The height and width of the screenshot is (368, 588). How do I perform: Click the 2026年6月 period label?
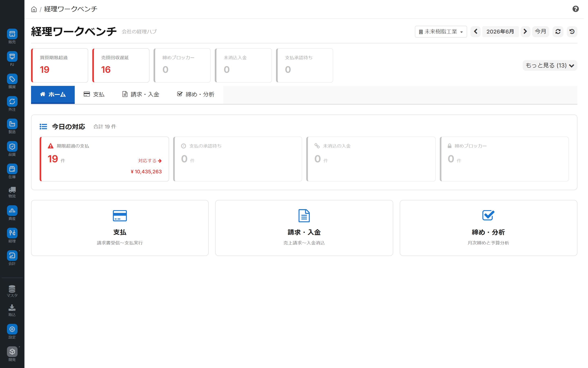[x=500, y=32]
